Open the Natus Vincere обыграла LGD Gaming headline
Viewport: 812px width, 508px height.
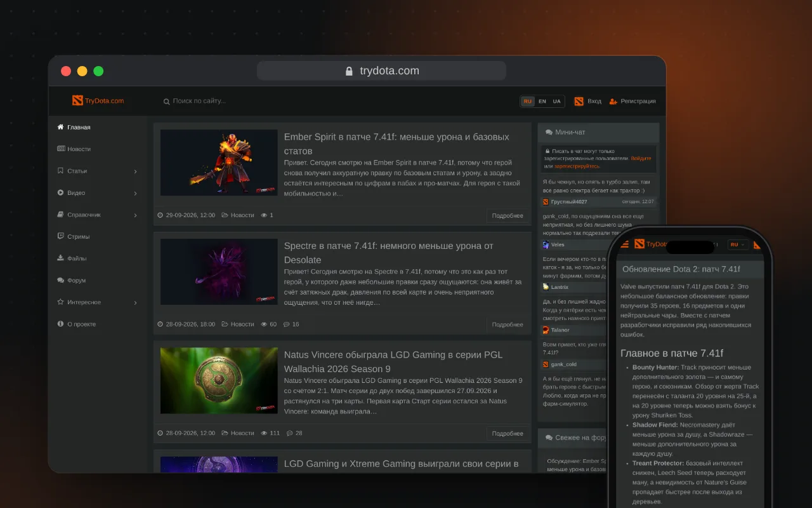pyautogui.click(x=393, y=362)
